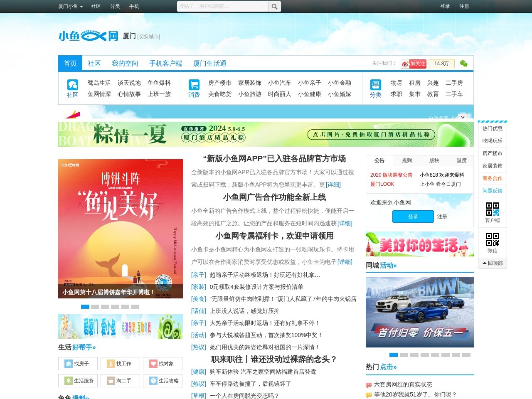Open the 客户端 QR code icon
The height and width of the screenshot is (399, 532).
point(493,209)
